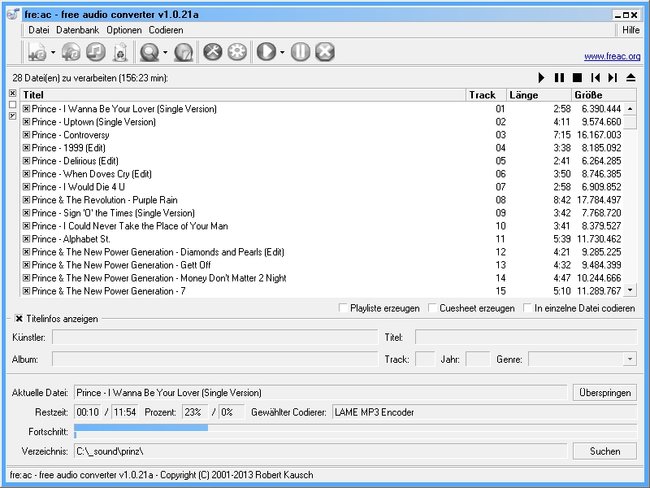The image size is (650, 488).
Task: Stop encoding with the toolbar X icon
Action: point(325,52)
